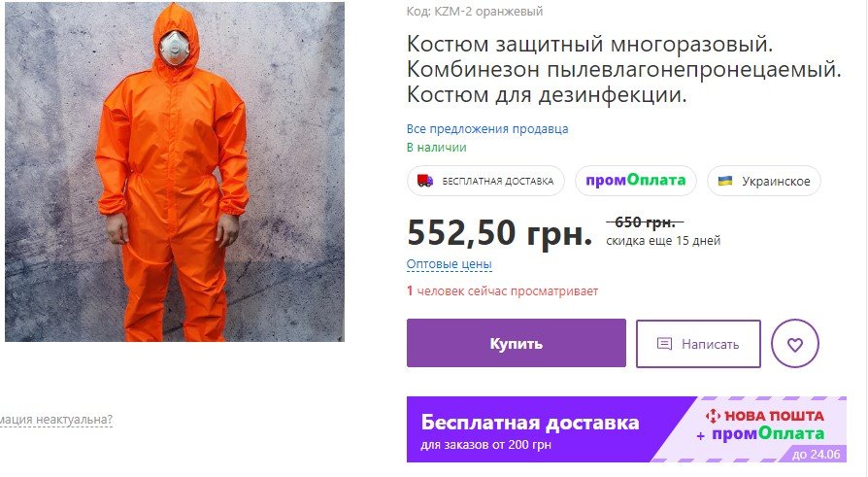This screenshot has height=477, width=868.
Task: Click the промОплата badge
Action: [x=636, y=181]
